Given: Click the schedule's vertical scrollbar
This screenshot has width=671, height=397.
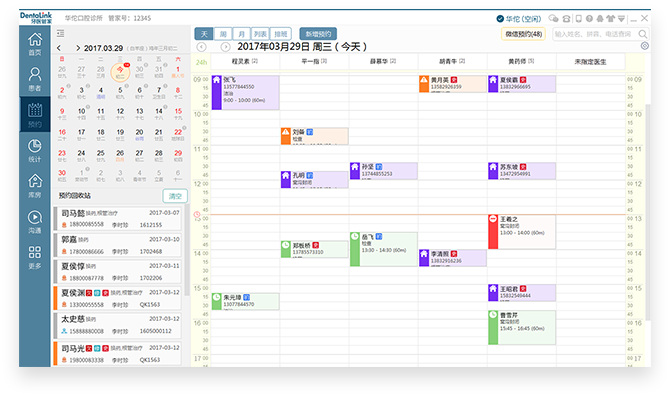Looking at the screenshot, I should [648, 212].
